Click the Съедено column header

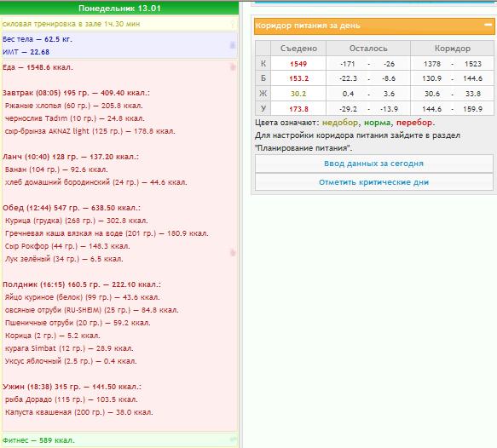coord(298,49)
